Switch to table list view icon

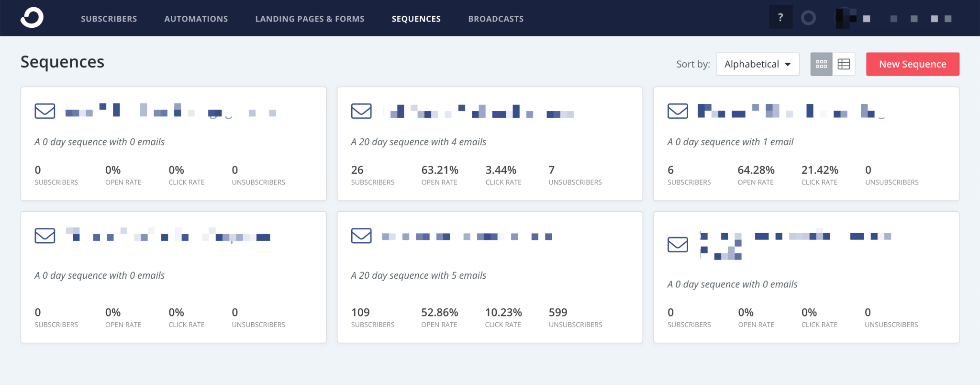pos(844,64)
